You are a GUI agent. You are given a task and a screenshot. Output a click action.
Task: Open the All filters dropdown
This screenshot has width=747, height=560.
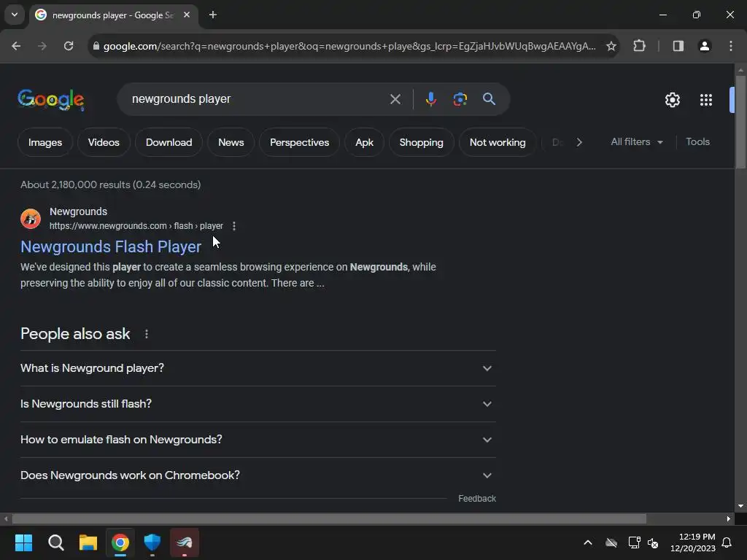pyautogui.click(x=636, y=142)
